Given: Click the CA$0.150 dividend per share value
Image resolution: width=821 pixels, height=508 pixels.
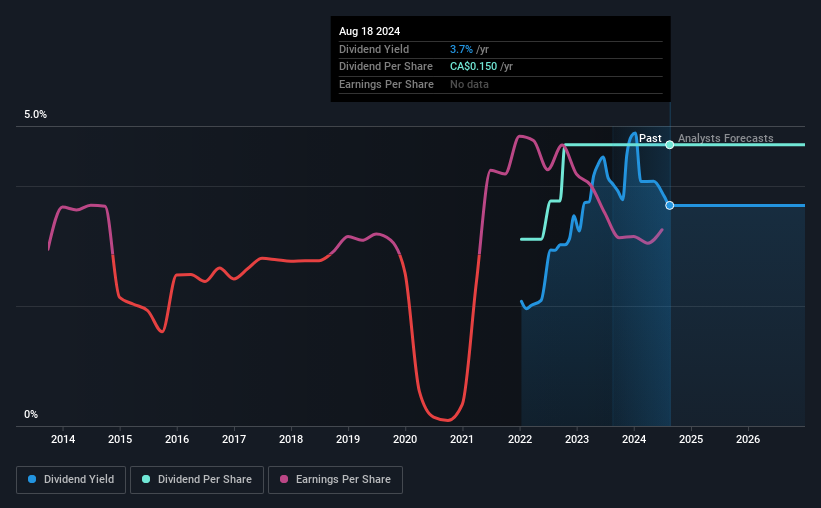Looking at the screenshot, I should pos(473,67).
